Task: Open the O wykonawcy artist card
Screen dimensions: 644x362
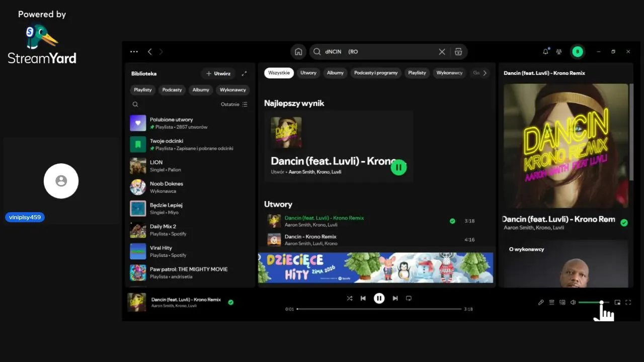Action: pyautogui.click(x=566, y=264)
